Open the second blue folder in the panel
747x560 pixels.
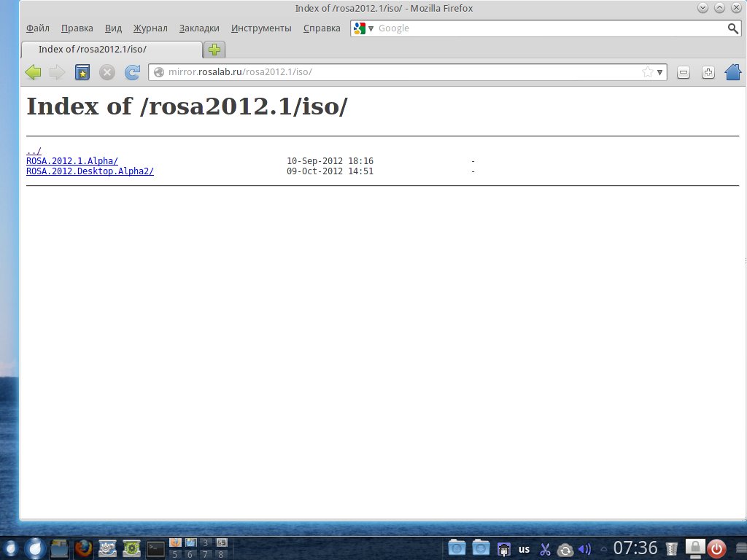point(481,548)
